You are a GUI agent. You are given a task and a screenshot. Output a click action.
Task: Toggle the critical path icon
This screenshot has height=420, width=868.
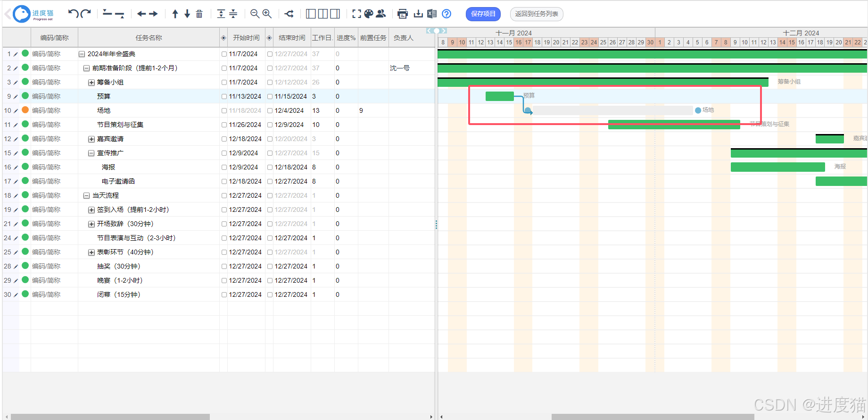click(289, 14)
